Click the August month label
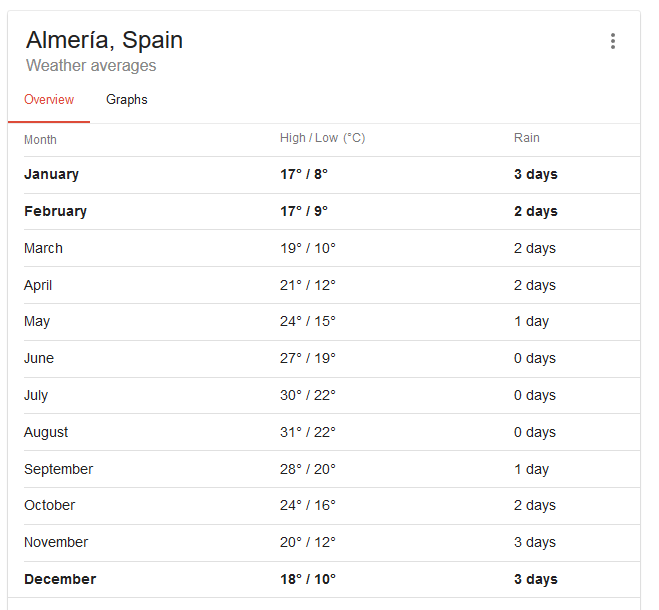This screenshot has width=659, height=610. click(46, 433)
